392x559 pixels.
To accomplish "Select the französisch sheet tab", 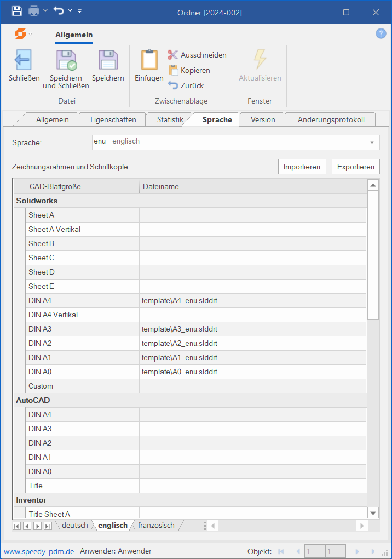I will 156,526.
